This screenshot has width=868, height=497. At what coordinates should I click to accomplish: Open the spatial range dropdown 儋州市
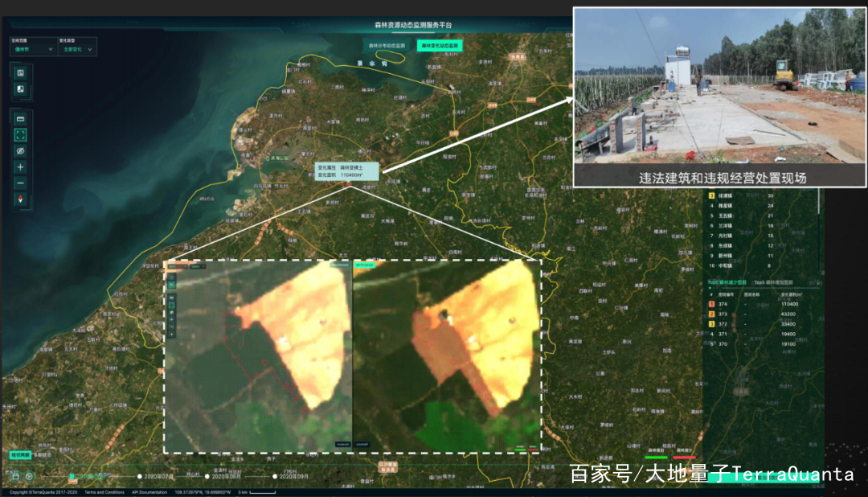click(33, 49)
